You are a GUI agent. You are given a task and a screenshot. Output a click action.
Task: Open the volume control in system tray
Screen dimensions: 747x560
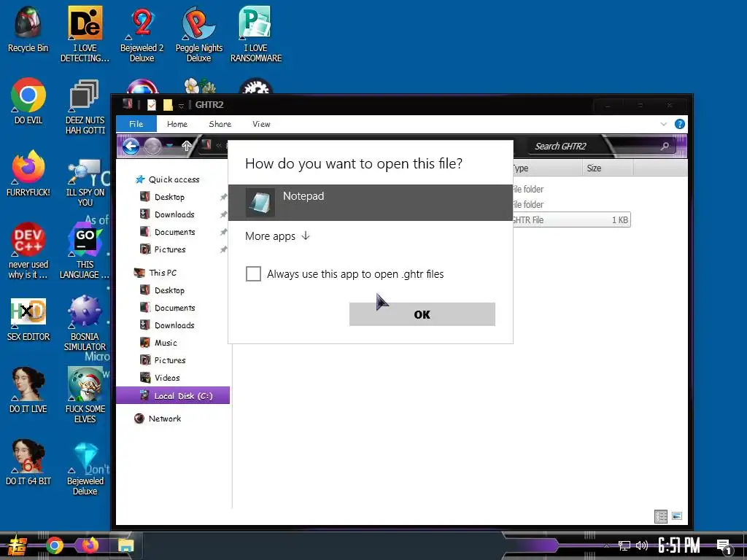click(642, 545)
